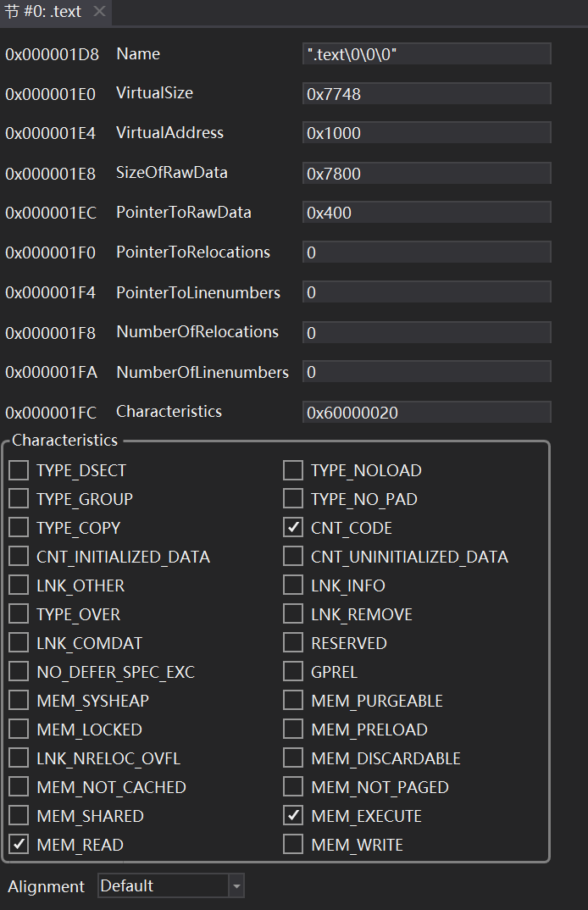This screenshot has height=910, width=588.
Task: Tick the LNK_COMDAT checkbox
Action: click(19, 643)
